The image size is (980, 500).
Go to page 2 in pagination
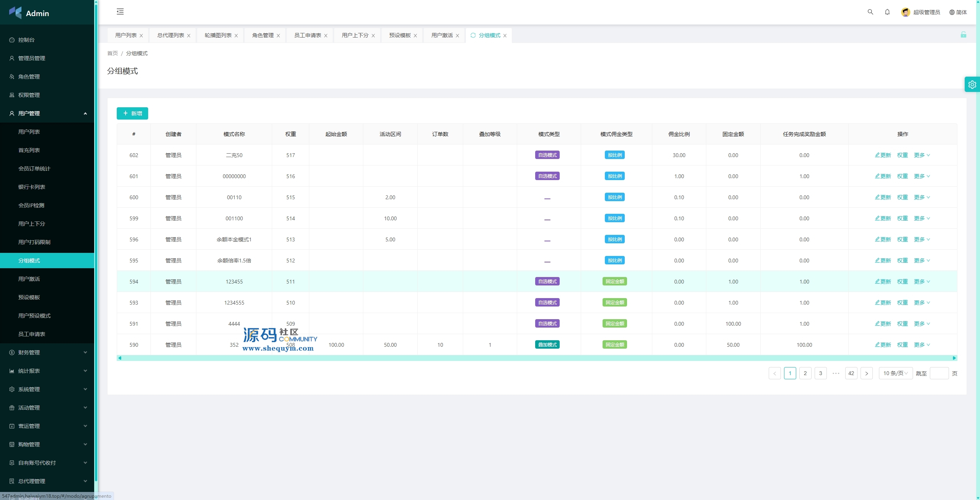coord(805,373)
